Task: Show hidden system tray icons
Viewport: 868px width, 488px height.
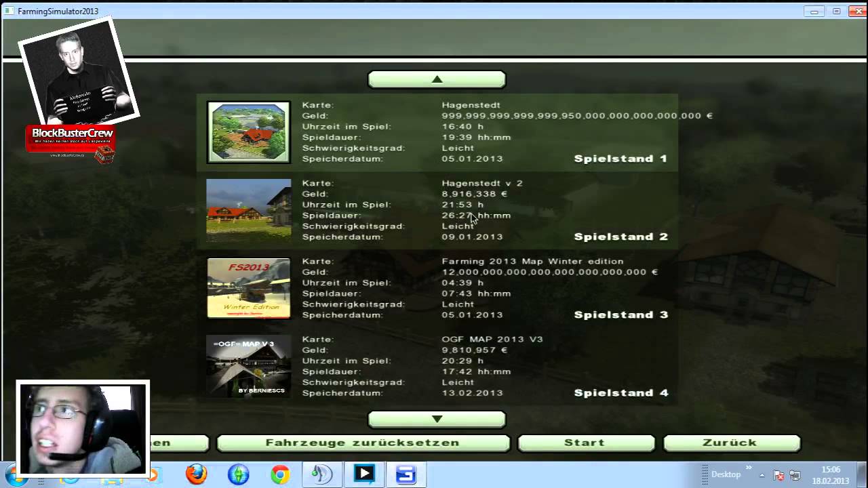Action: 762,475
